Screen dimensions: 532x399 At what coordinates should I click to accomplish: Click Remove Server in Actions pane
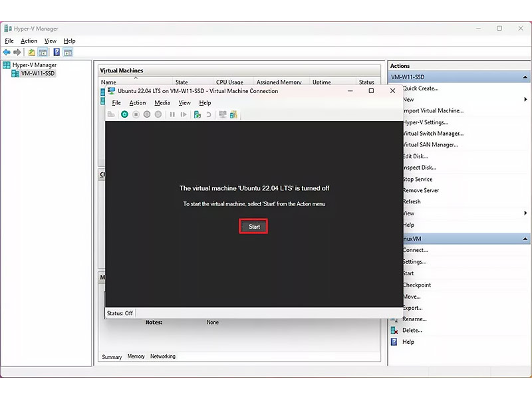click(x=421, y=190)
